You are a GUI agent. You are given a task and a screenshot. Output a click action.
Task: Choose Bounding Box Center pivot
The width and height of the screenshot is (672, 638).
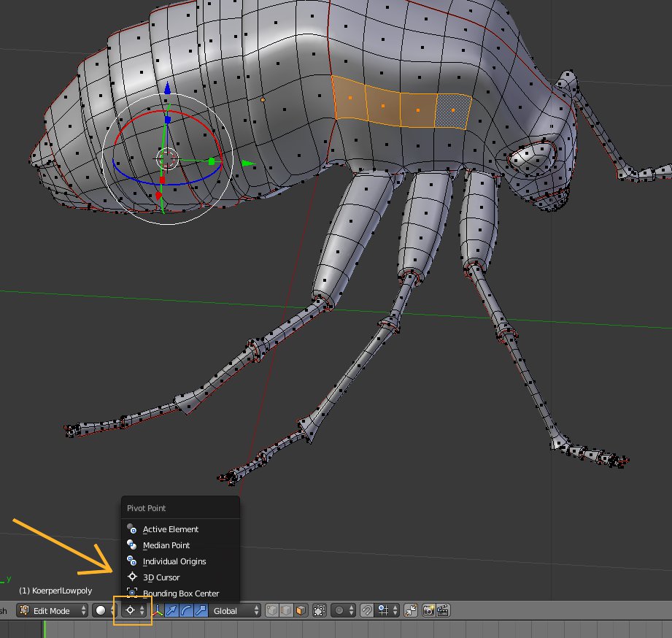[x=180, y=593]
